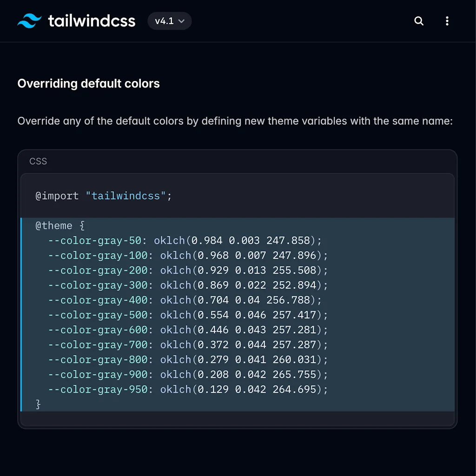476x476 pixels.
Task: Click the --color-gray-950 variable line
Action: tap(188, 389)
